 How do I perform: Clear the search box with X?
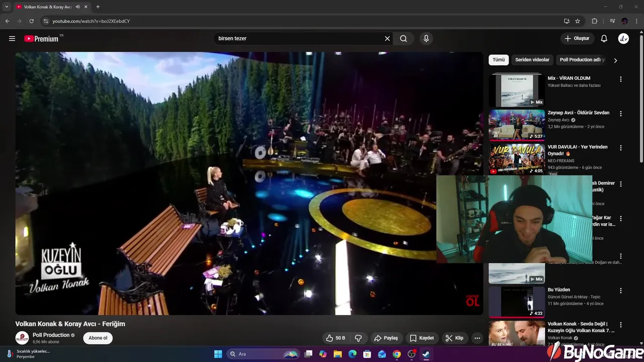(x=387, y=38)
